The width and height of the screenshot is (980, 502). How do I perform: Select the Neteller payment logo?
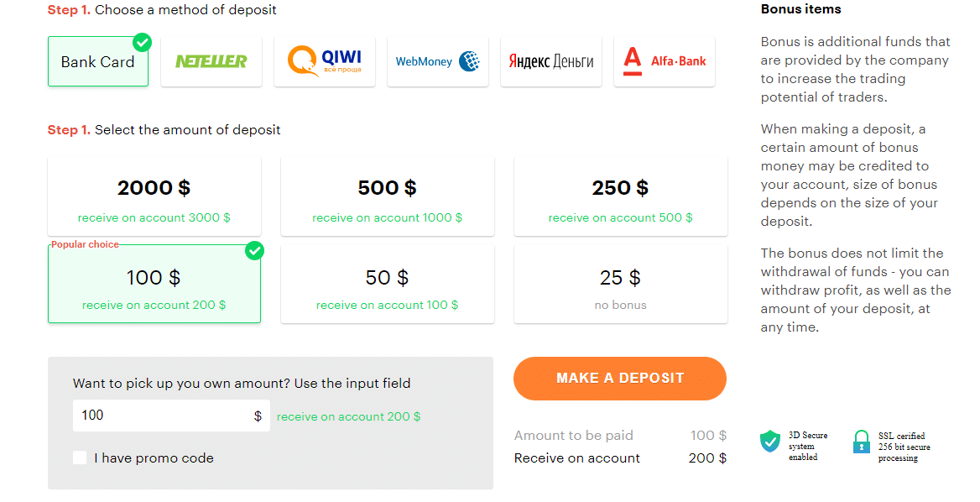pos(211,61)
